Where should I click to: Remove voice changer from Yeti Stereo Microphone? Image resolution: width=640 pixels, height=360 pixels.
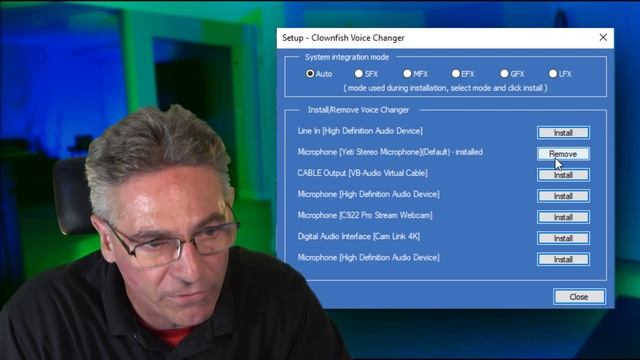(563, 154)
